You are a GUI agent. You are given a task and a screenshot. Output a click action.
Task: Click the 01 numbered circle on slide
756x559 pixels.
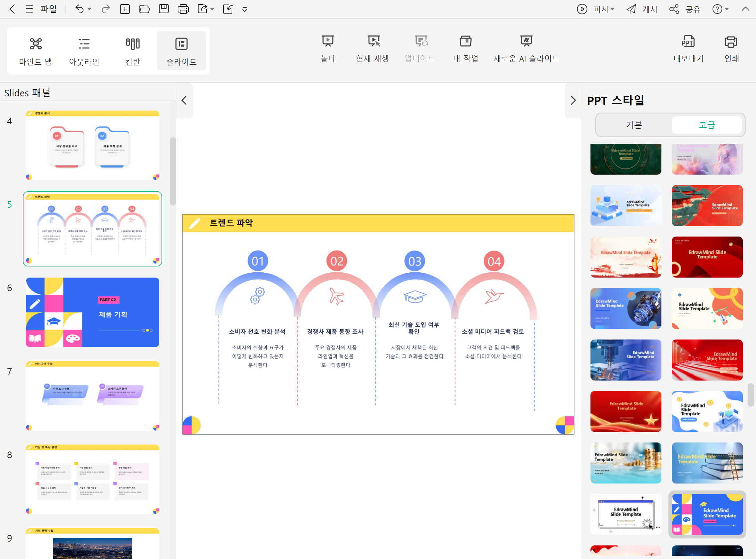coord(258,261)
